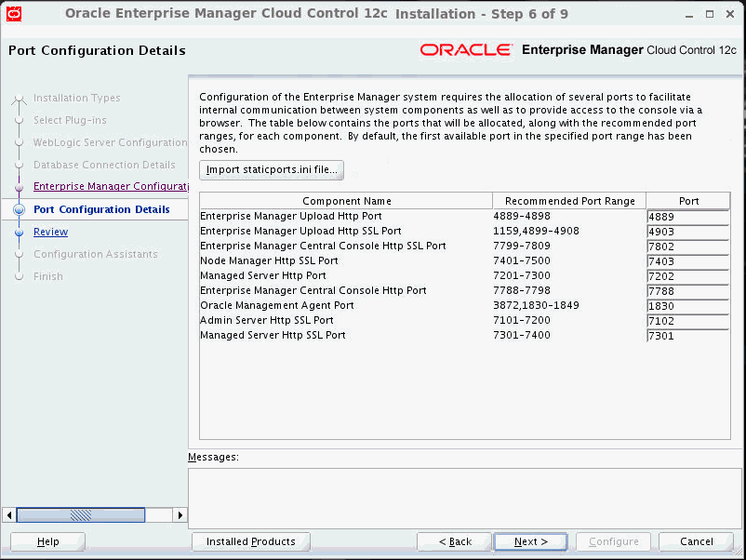Click the Recommended Port Range column header
This screenshot has height=560, width=746.
click(x=569, y=201)
